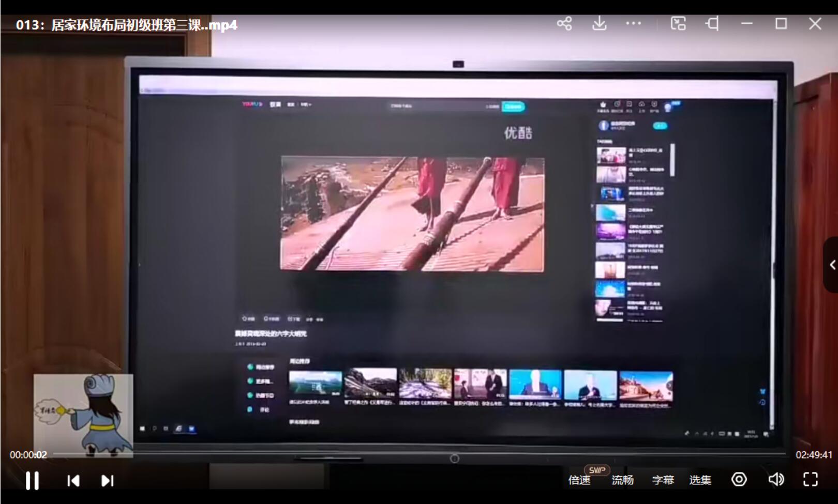The width and height of the screenshot is (838, 504).
Task: Maximize the video player window
Action: pos(781,24)
